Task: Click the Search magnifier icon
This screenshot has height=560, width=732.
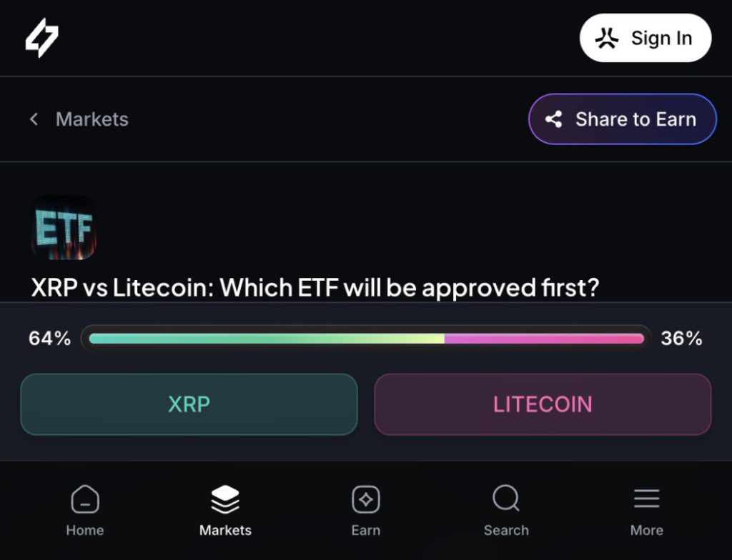Action: [506, 499]
